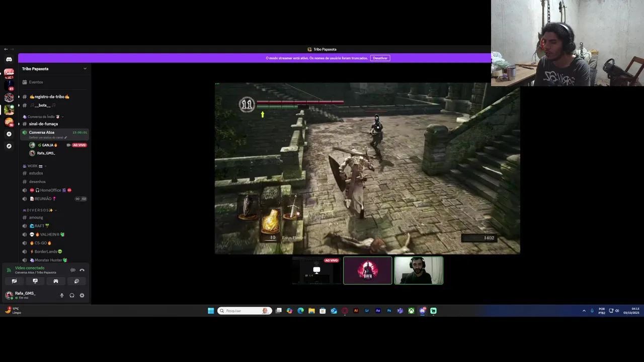The image size is (644, 362).
Task: Select GANJA user in voice channel
Action: [47, 145]
